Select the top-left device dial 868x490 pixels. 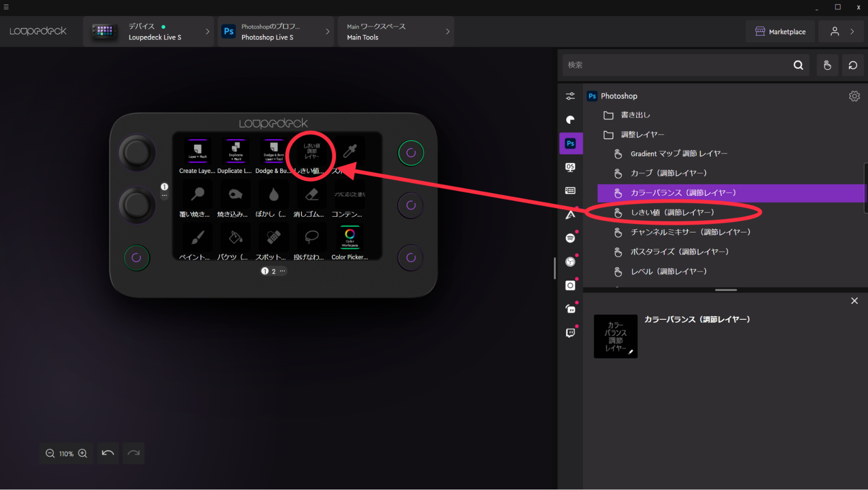click(x=137, y=153)
